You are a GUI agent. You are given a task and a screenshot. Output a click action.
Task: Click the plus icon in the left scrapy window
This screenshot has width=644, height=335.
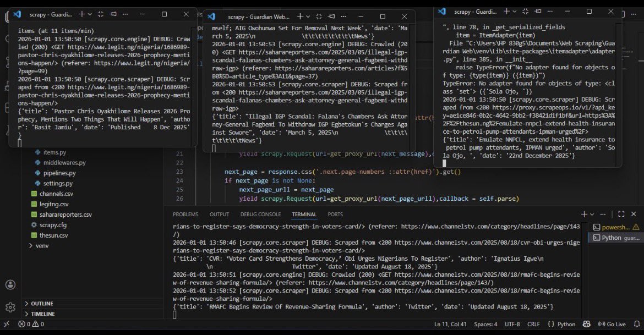tap(81, 14)
